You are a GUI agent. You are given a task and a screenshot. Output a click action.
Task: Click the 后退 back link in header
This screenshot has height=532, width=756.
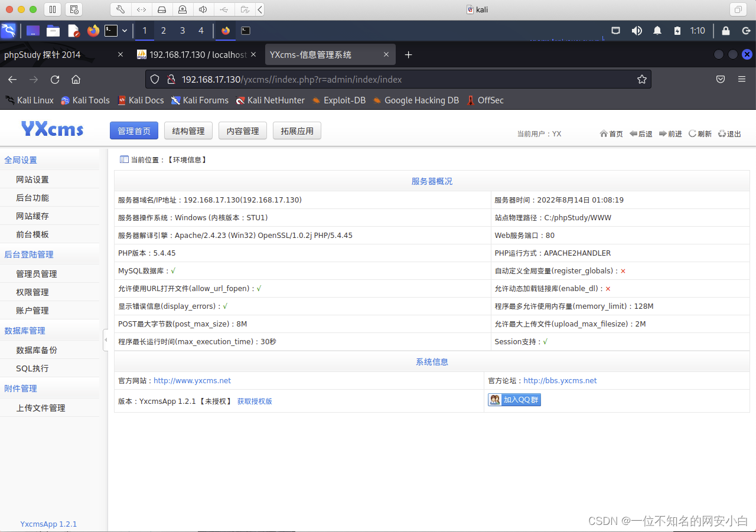[x=641, y=134]
